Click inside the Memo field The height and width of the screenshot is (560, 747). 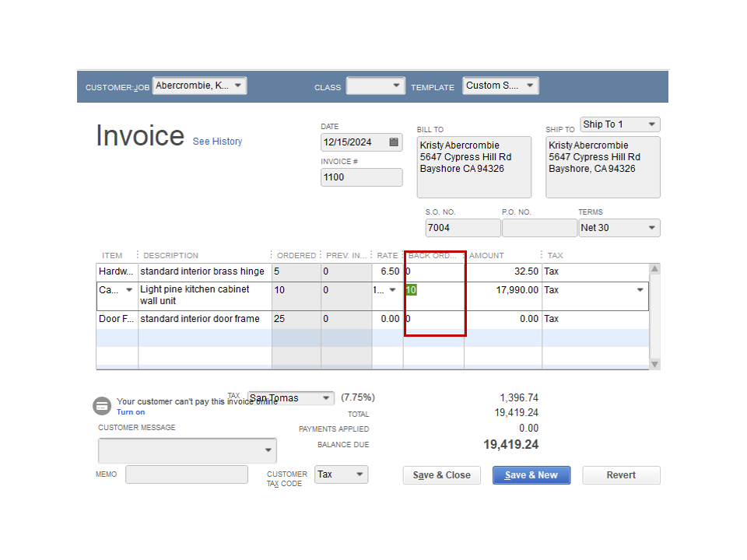(x=187, y=474)
